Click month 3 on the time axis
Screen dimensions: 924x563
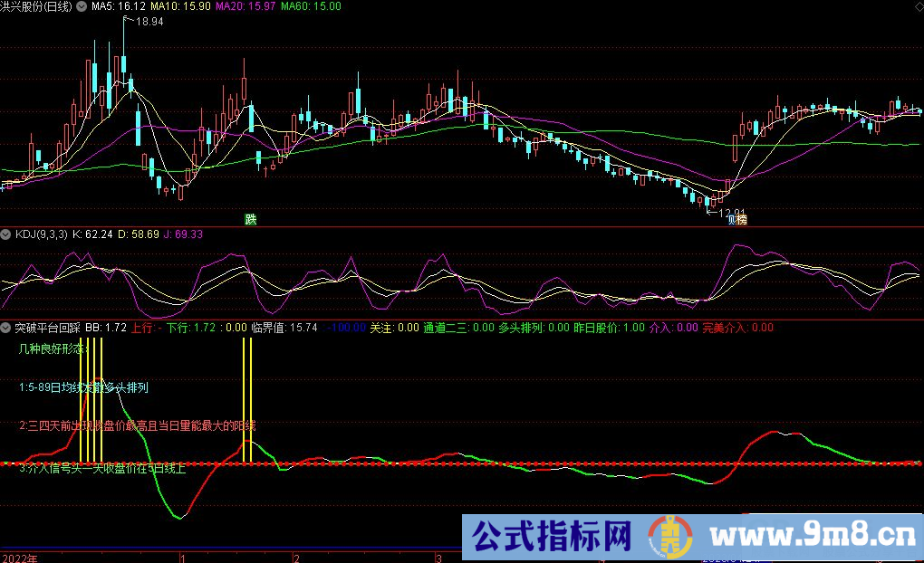point(438,558)
